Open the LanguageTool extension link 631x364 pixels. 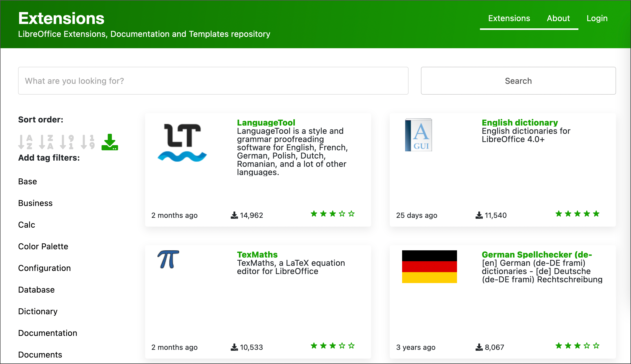coord(266,123)
